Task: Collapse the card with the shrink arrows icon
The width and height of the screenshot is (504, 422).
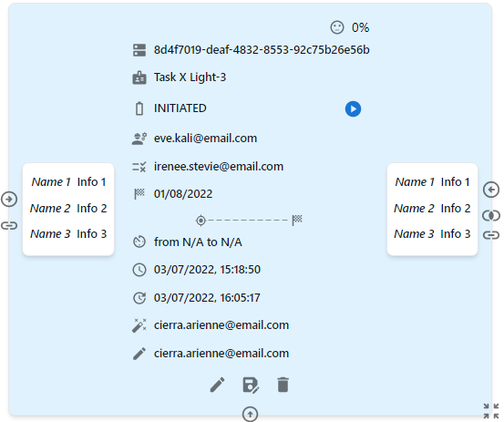Action: (491, 411)
